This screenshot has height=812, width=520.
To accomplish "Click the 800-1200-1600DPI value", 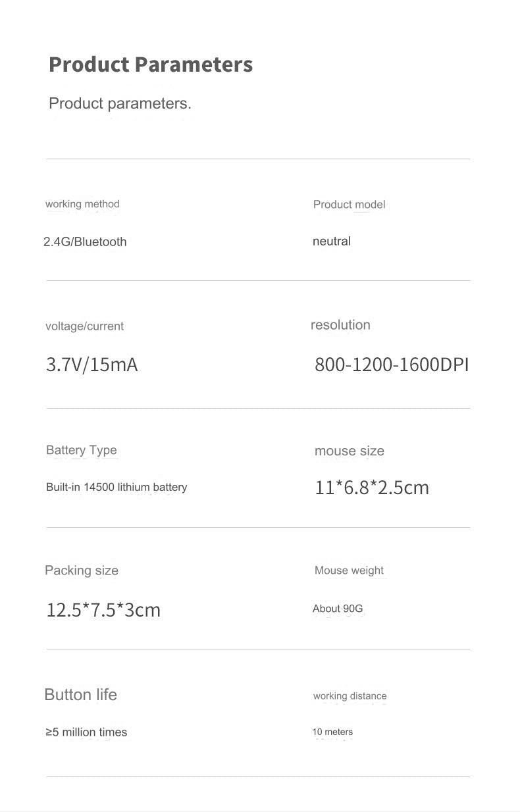I will [392, 365].
